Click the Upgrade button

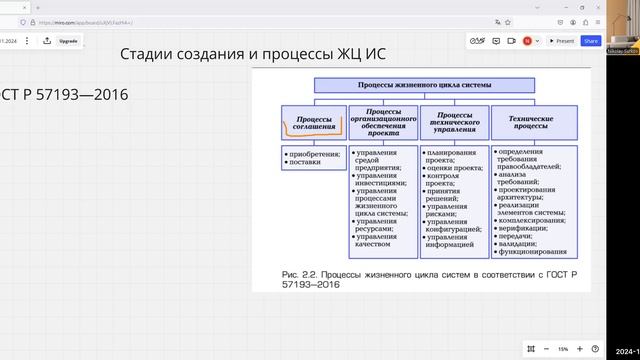pos(68,41)
